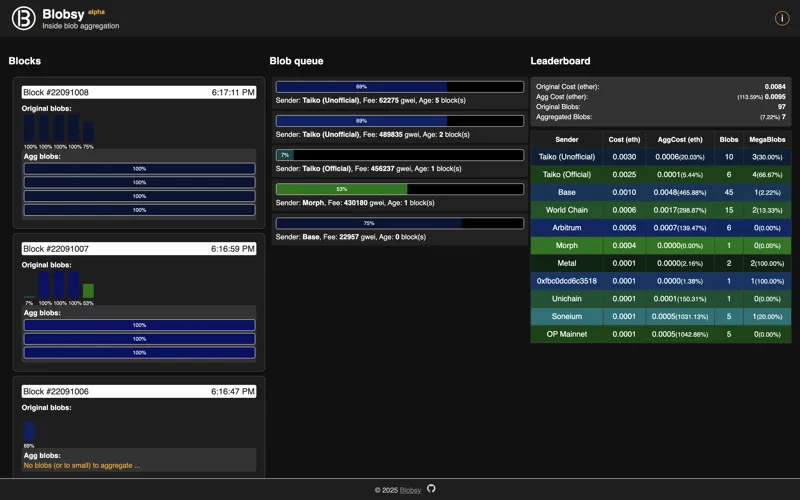Click the 69% original blob in block #22091006
Screen dimensions: 800x500
point(29,431)
